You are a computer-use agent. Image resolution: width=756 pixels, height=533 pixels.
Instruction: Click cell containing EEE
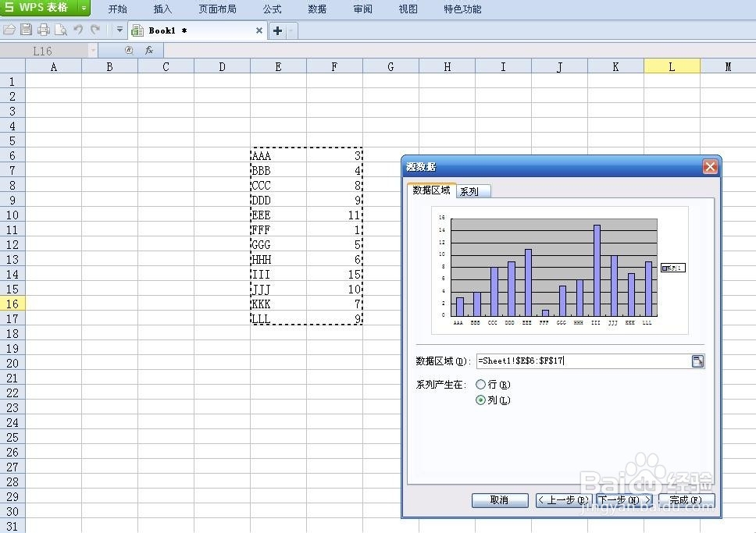[278, 215]
